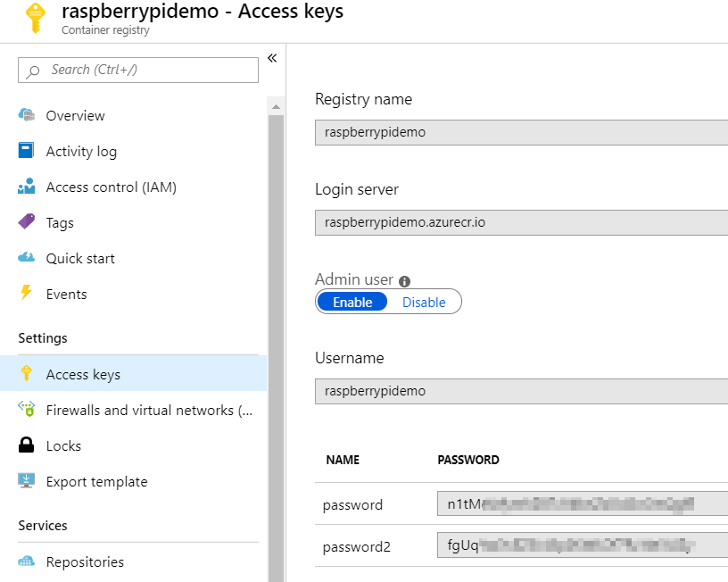Enable the Admin user setting
This screenshot has height=582, width=728.
(x=352, y=302)
